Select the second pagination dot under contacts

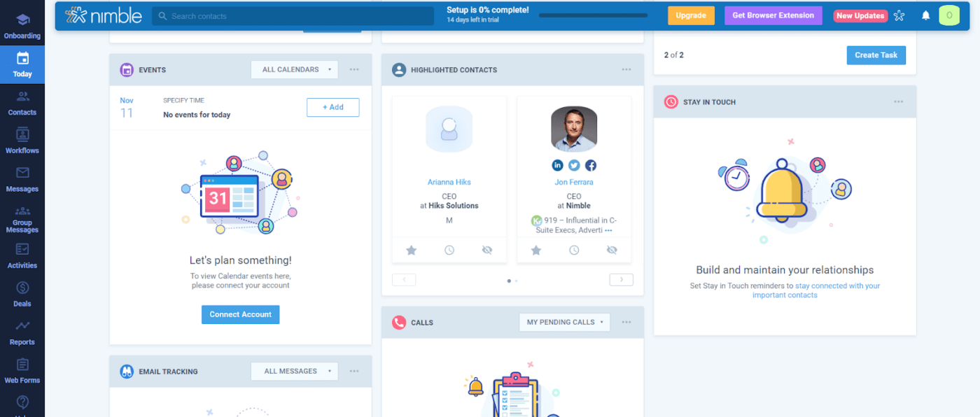[x=517, y=281]
